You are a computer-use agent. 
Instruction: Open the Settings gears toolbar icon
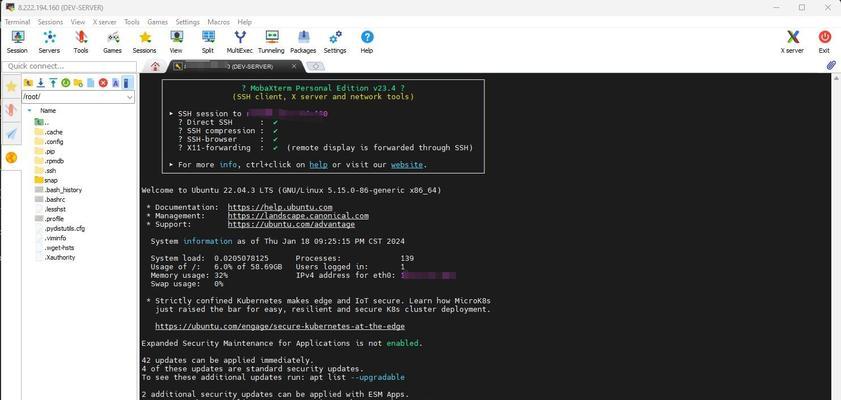click(335, 42)
